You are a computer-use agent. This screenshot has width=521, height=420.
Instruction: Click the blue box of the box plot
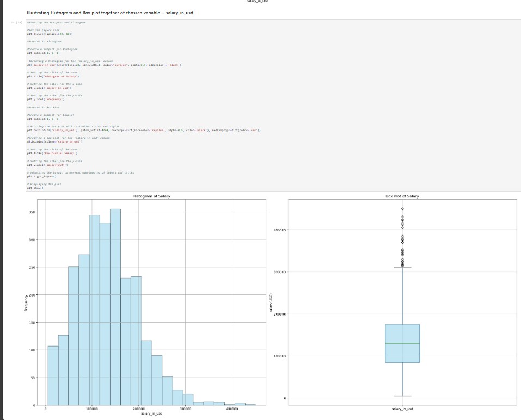402,333
